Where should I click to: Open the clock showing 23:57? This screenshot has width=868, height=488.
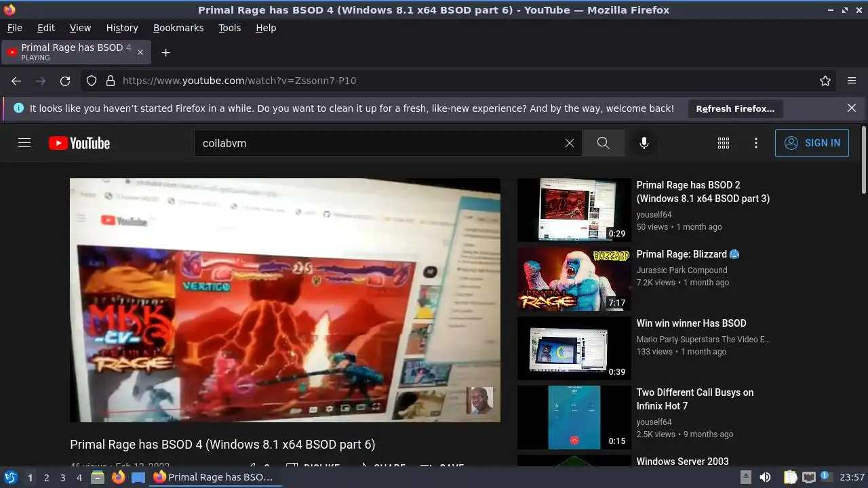coord(852,477)
